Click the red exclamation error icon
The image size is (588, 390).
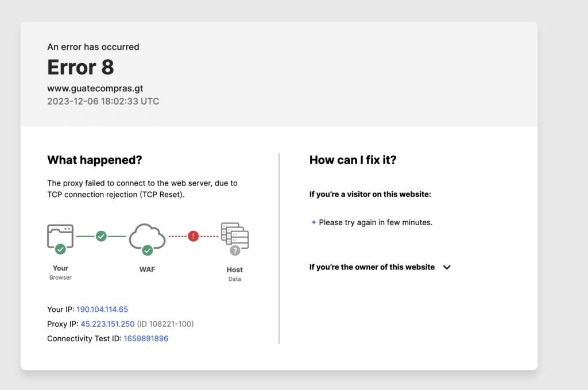193,236
